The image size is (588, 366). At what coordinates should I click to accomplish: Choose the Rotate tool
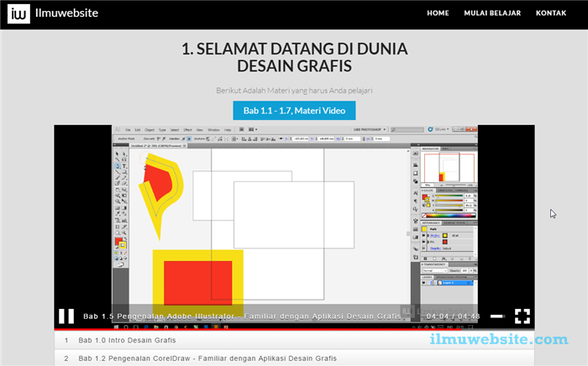(x=118, y=190)
